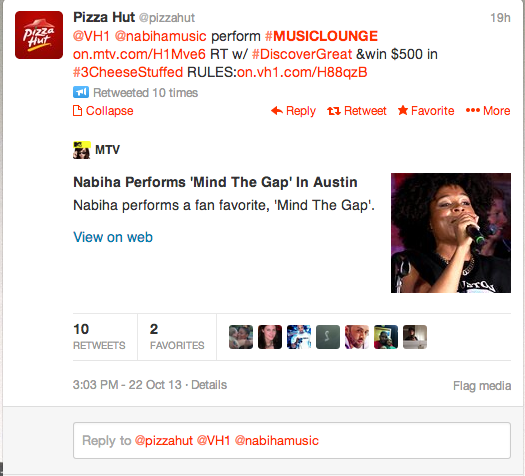Favorite the tweet with the star icon
Viewport: 525px width, 476px height.
(403, 110)
